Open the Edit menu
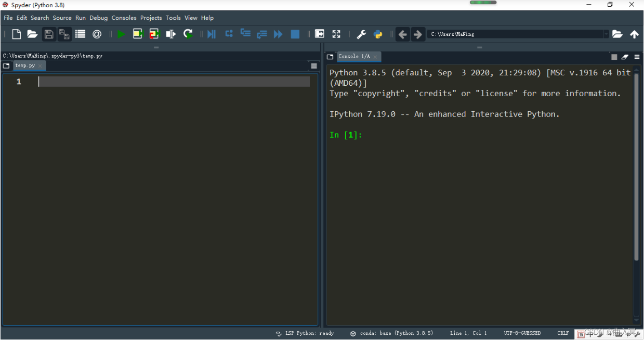The image size is (644, 341). click(x=22, y=18)
